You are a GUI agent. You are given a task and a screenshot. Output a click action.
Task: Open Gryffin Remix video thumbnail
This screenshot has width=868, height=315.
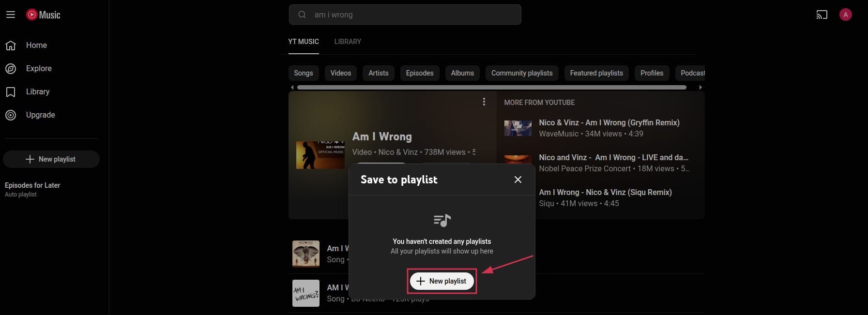(518, 128)
